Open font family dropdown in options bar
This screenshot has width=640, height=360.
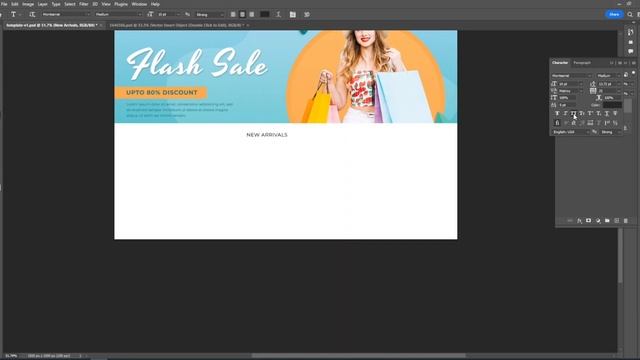click(66, 14)
